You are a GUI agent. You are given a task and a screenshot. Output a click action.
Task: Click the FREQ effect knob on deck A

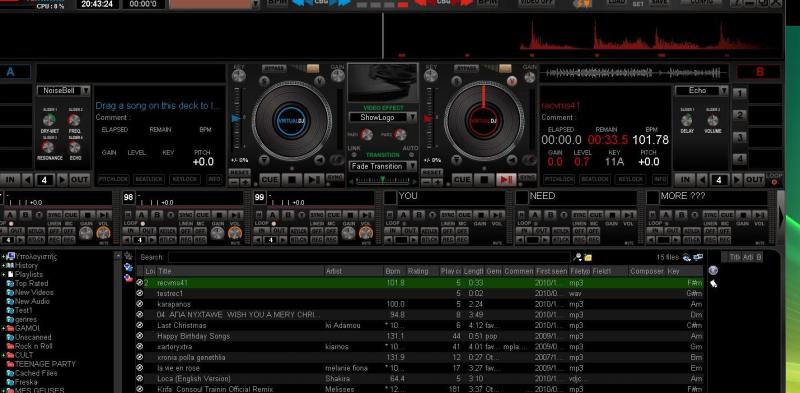coord(74,120)
